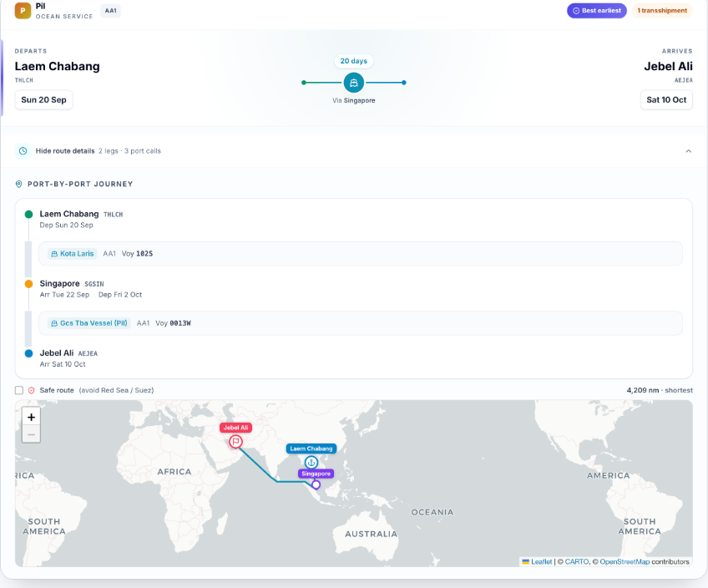Click the Sat 10 Oct arrival date
This screenshot has width=708, height=588.
click(x=666, y=99)
